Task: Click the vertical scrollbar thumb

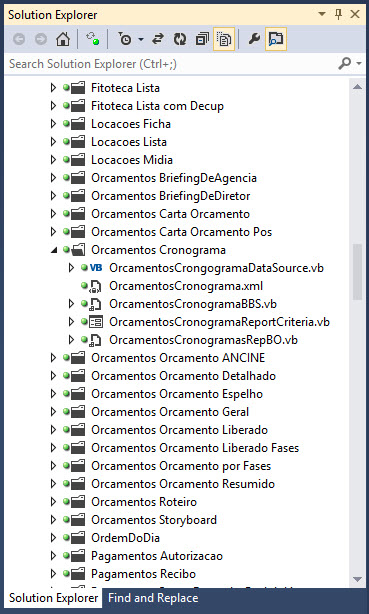Action: (357, 272)
